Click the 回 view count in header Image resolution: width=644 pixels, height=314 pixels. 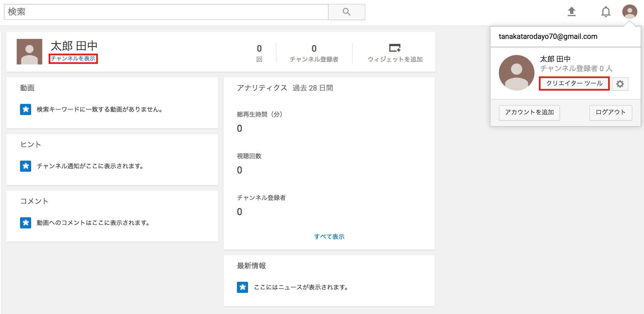pyautogui.click(x=259, y=49)
